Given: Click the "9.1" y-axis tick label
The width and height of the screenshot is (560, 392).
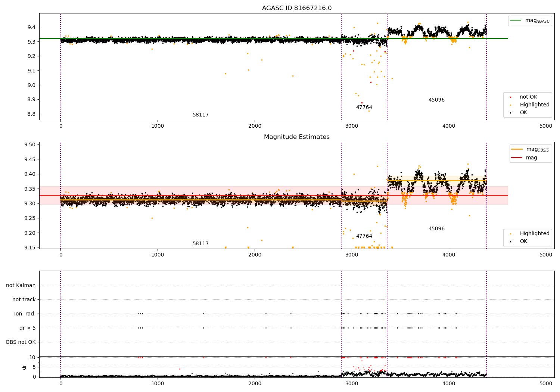Looking at the screenshot, I should pos(31,71).
